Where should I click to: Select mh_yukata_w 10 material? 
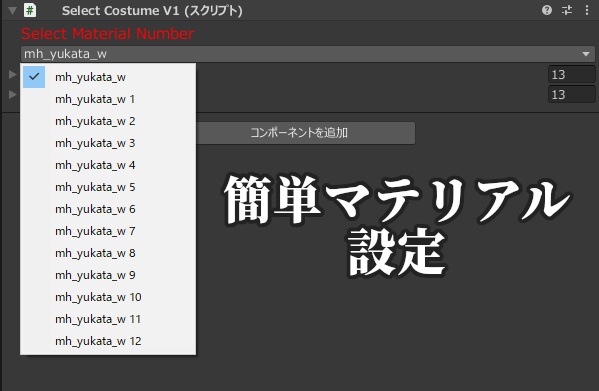pos(108,297)
